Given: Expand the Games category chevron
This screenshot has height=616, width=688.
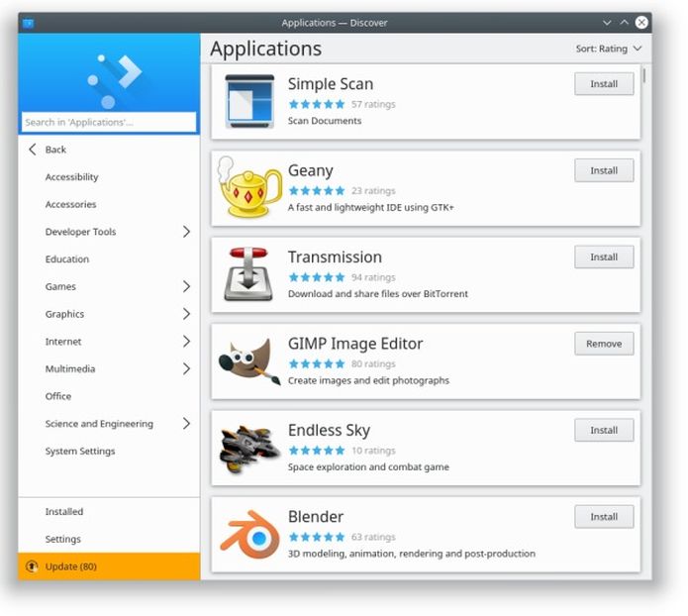Looking at the screenshot, I should coord(186,286).
